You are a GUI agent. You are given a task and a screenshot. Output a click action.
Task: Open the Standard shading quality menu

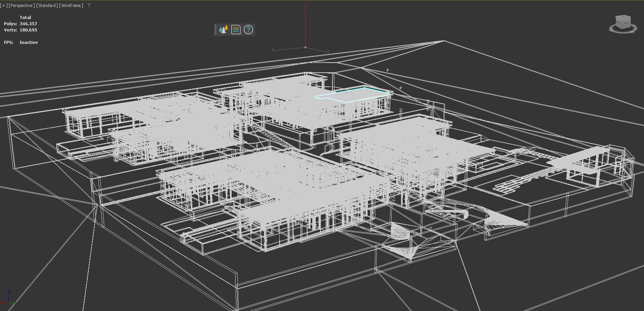pyautogui.click(x=47, y=5)
